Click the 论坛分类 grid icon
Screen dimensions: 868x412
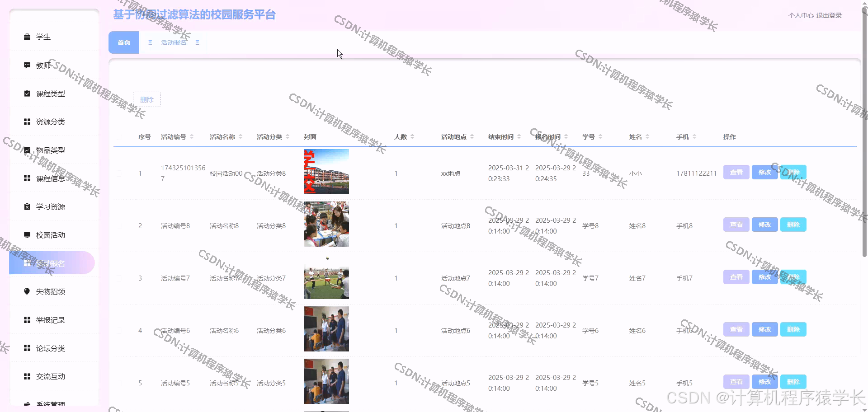(27, 348)
